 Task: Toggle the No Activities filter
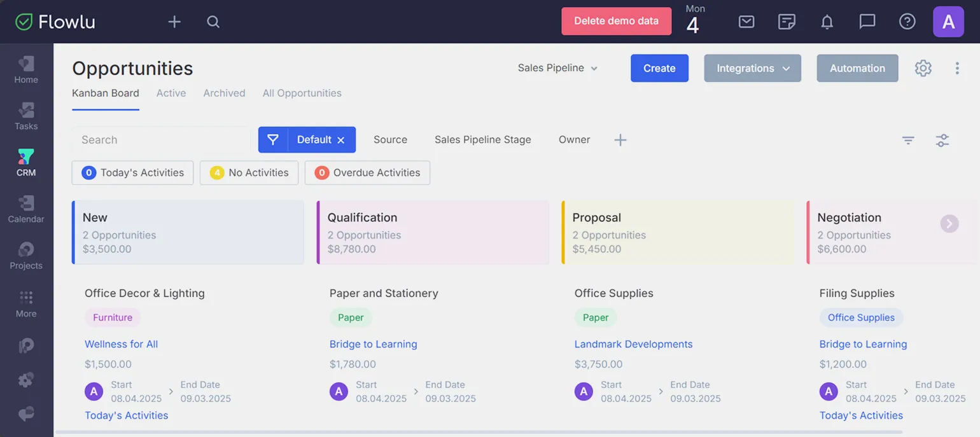click(x=249, y=172)
